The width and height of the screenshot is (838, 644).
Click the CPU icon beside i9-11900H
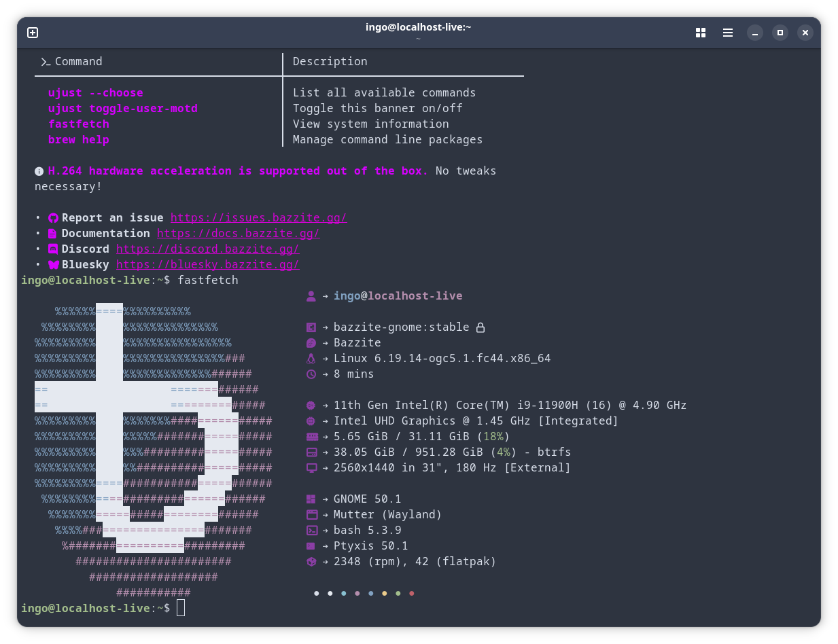[x=311, y=406]
